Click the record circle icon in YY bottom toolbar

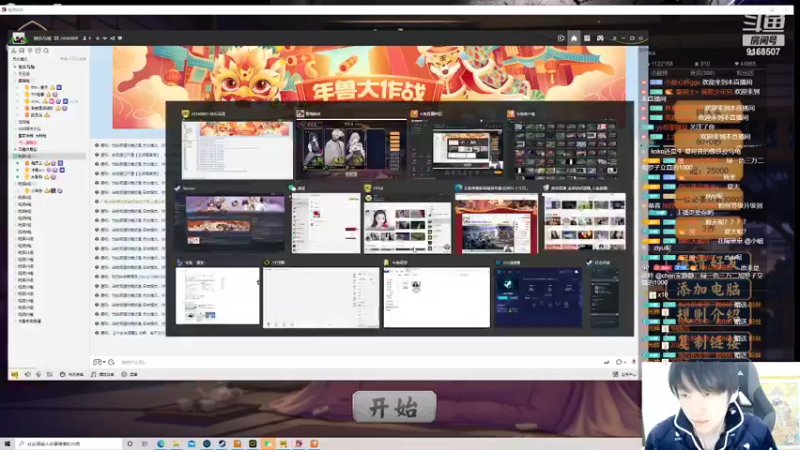point(124,374)
